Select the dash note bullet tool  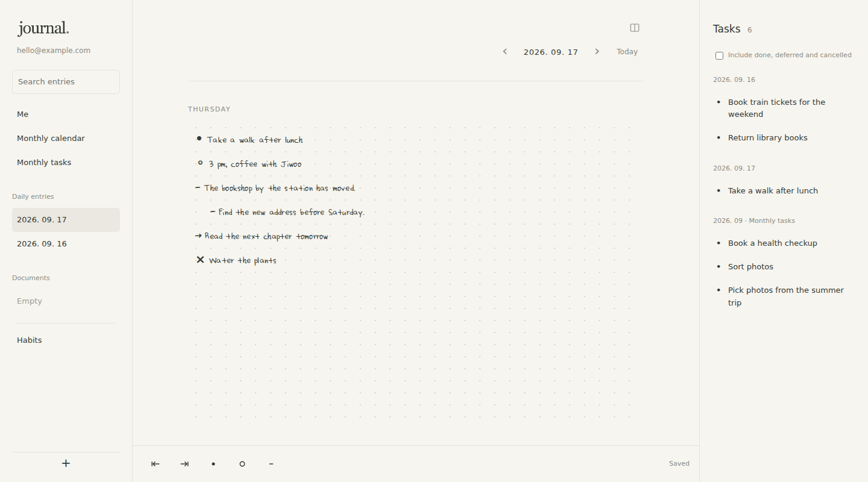click(x=271, y=464)
